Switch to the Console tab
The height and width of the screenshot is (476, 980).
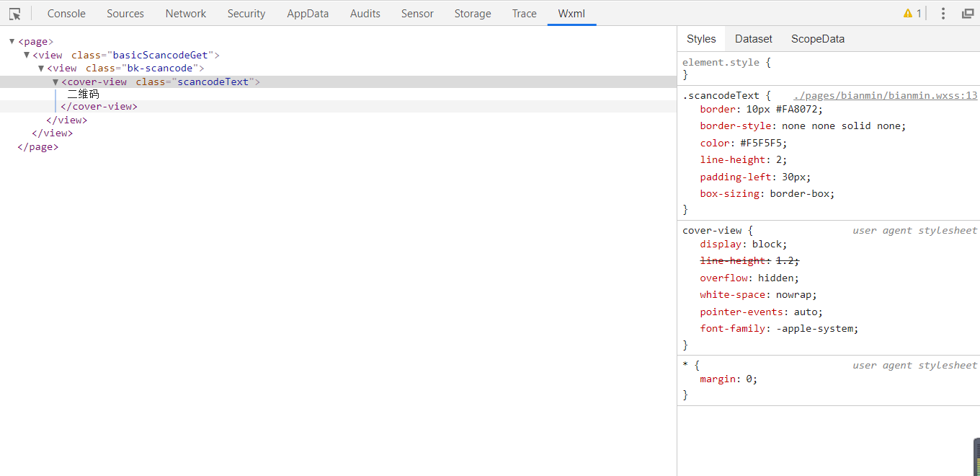[x=66, y=14]
